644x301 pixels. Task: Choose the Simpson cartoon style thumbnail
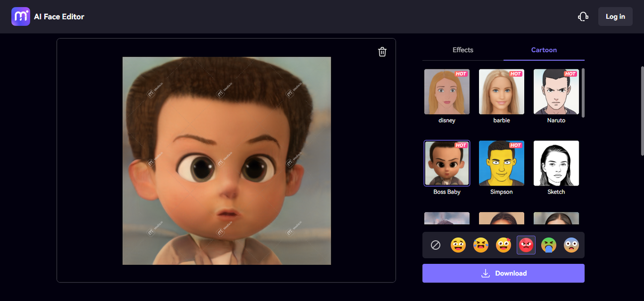[x=502, y=163]
